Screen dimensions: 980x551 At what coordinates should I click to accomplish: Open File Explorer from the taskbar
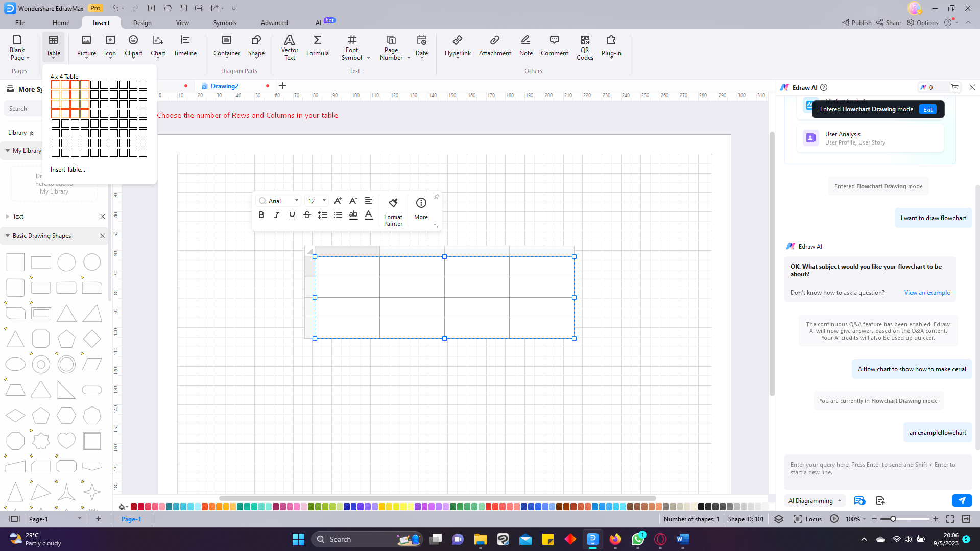(x=480, y=539)
